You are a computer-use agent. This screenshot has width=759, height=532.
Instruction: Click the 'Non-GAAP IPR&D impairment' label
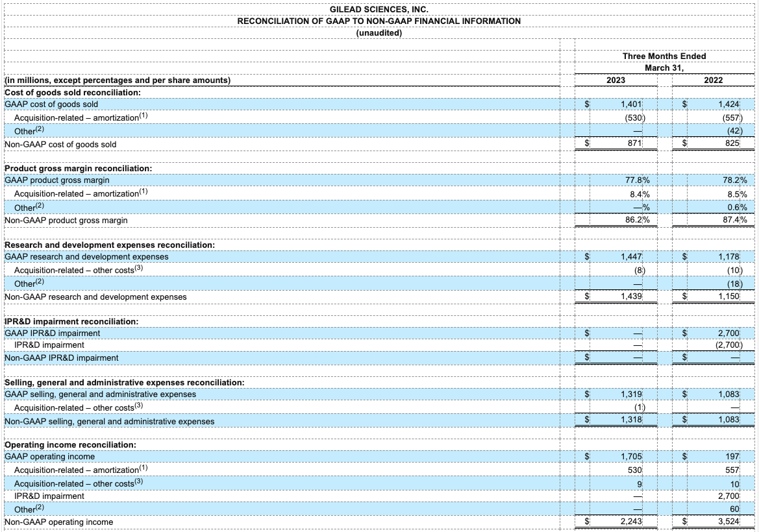click(x=62, y=358)
